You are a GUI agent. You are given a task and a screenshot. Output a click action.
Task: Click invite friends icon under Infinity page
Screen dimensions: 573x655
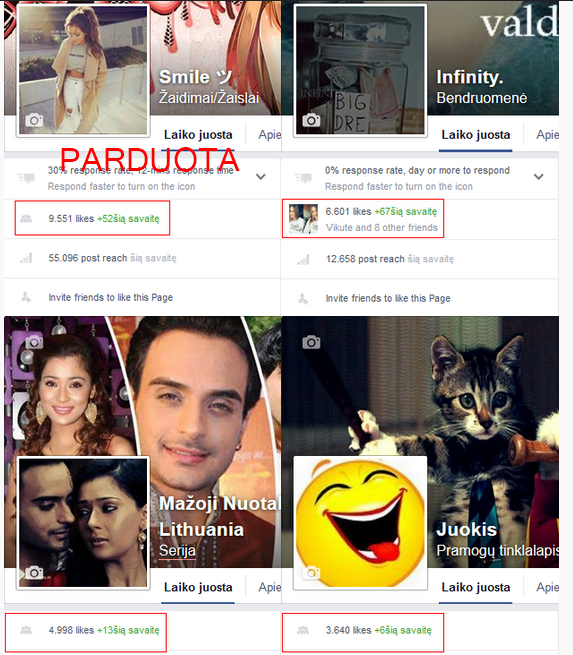303,298
